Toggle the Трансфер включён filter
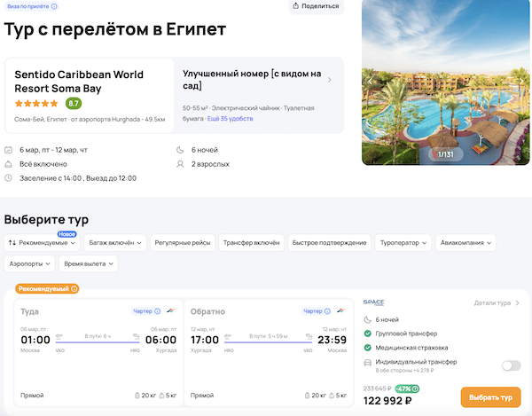 pos(250,242)
